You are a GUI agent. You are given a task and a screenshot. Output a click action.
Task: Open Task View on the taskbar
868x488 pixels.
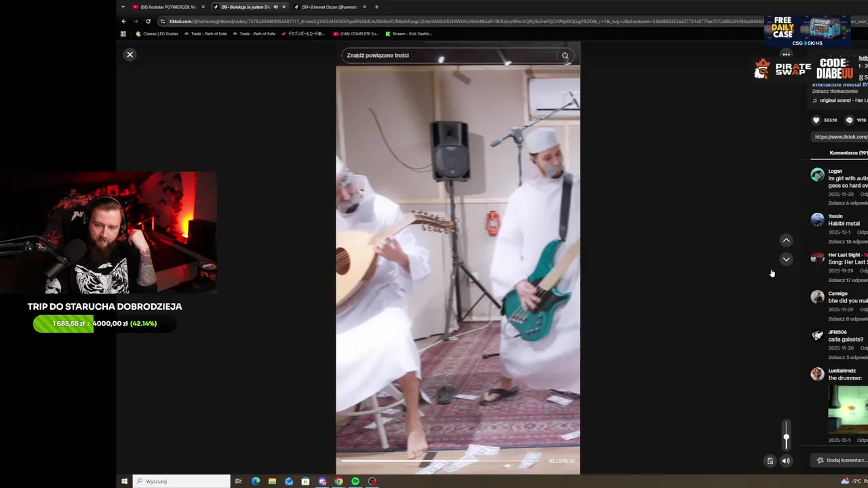[x=238, y=481]
